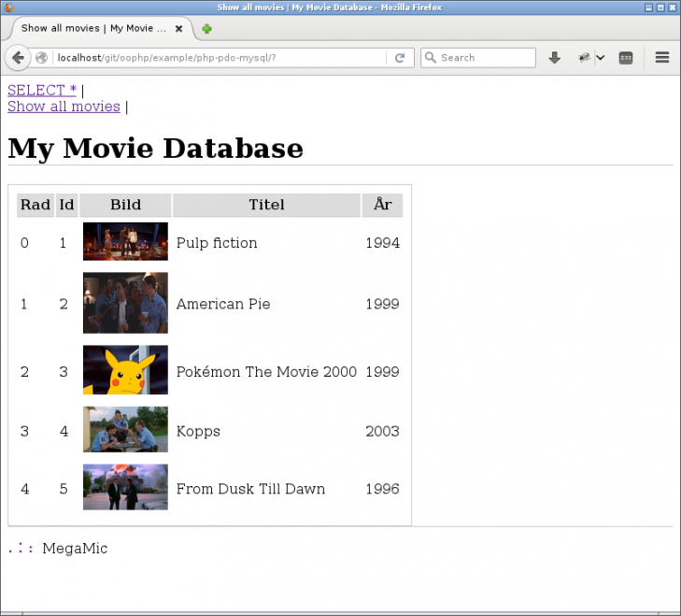Screen dimensions: 681x616
Task: Click the Firefox icon in title bar
Action: [8, 7]
